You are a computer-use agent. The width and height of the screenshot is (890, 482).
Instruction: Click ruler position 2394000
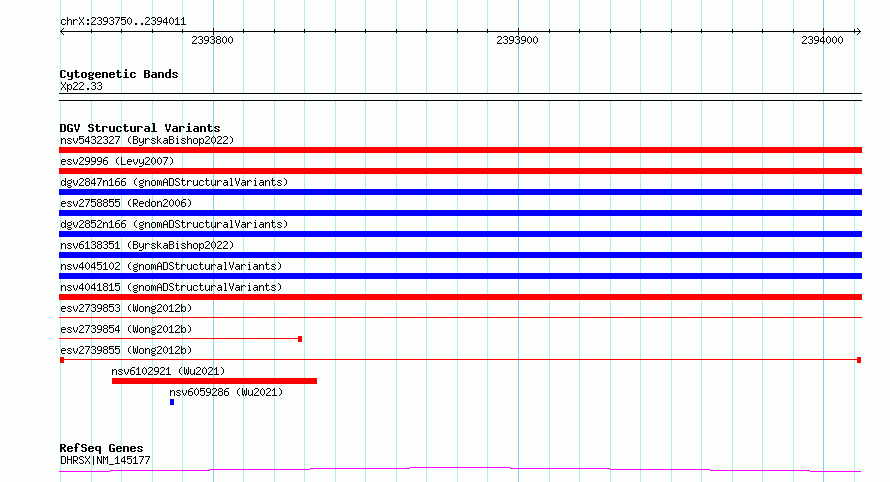[x=822, y=40]
